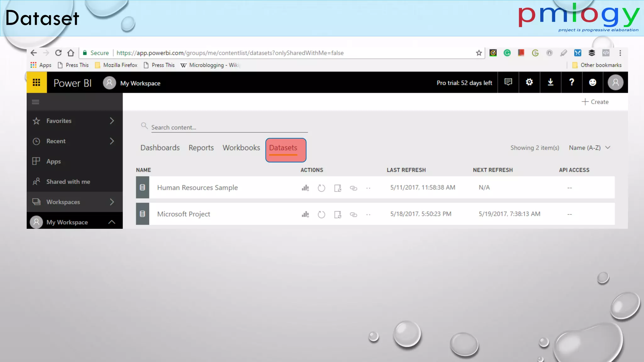Click the Create button
This screenshot has height=362, width=644.
pos(595,102)
